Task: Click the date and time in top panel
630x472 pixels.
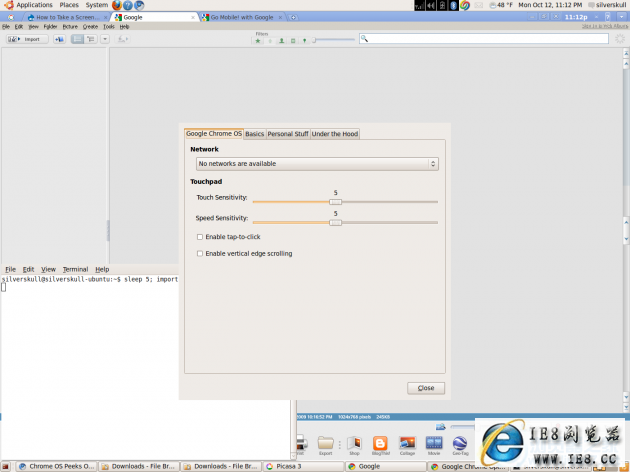Action: [x=550, y=5]
